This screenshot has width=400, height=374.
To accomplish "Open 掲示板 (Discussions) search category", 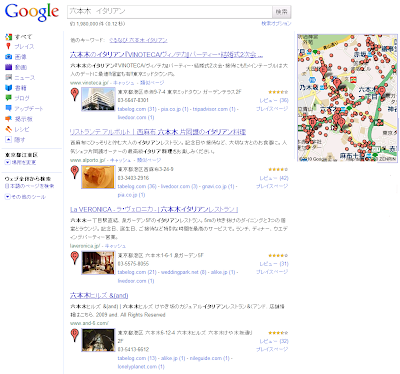I will 23,119.
